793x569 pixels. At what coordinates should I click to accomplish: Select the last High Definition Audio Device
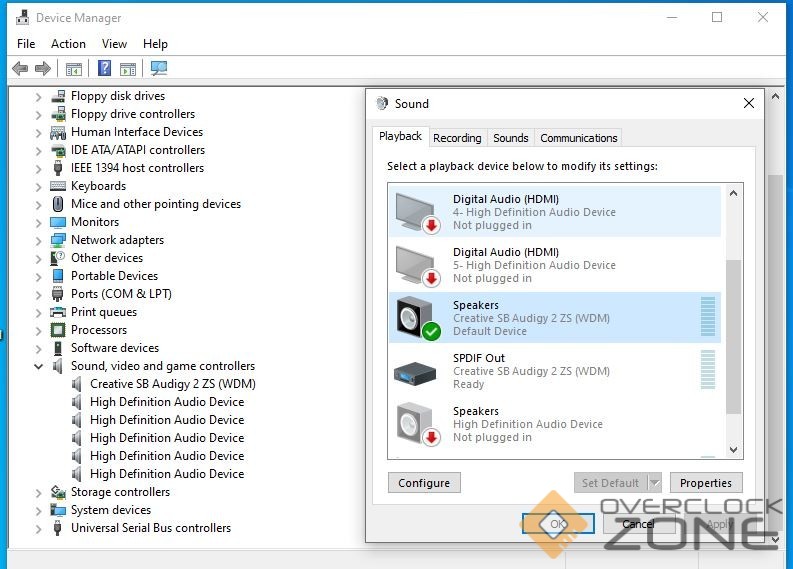[x=167, y=474]
